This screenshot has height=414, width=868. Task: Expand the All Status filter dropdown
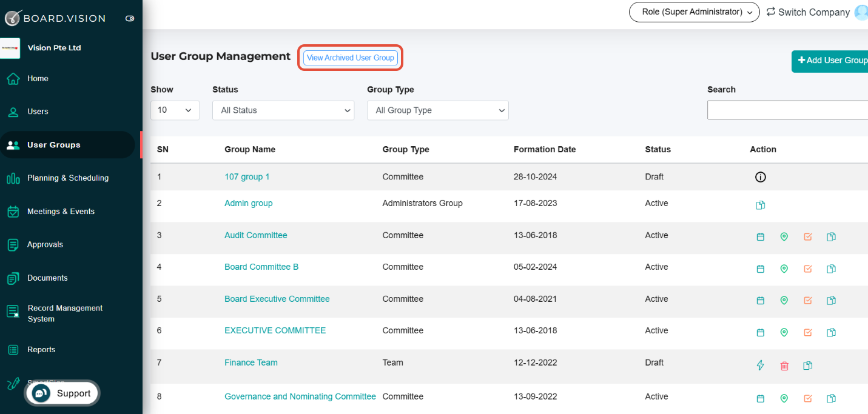point(283,110)
